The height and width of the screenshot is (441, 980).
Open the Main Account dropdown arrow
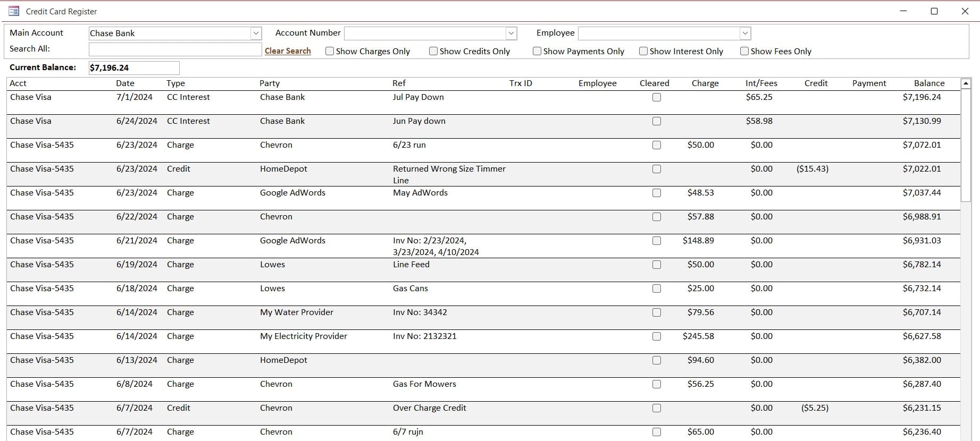coord(256,33)
